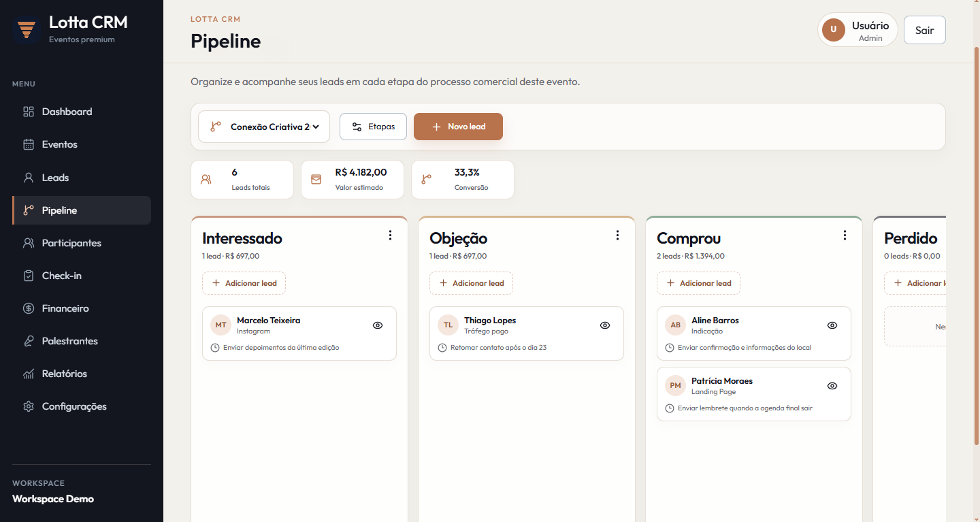
Task: Click the Valor estimado wallet icon
Action: point(316,180)
